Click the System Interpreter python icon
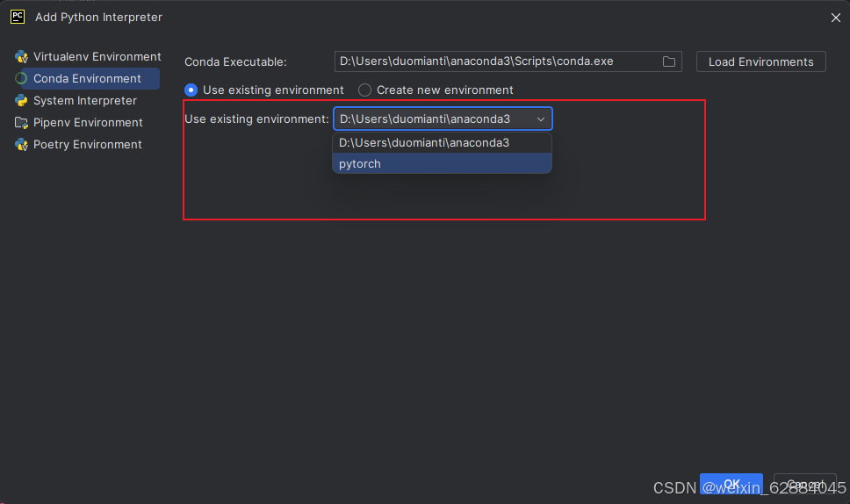 [x=22, y=100]
